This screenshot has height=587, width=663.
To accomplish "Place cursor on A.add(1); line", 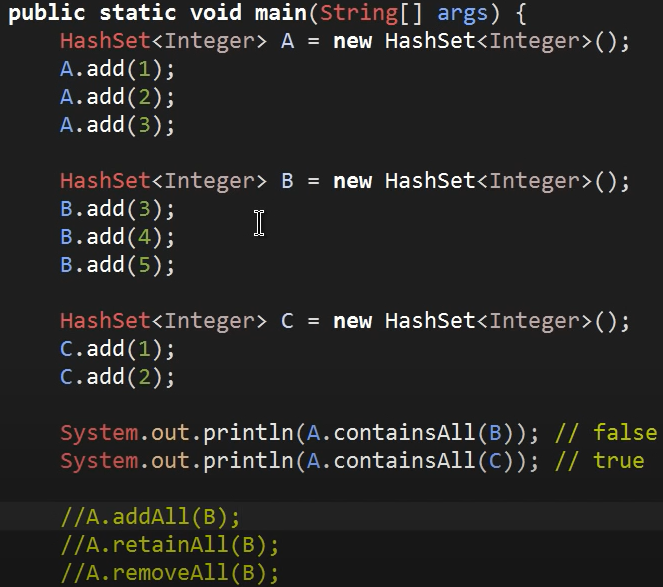I will coord(117,69).
